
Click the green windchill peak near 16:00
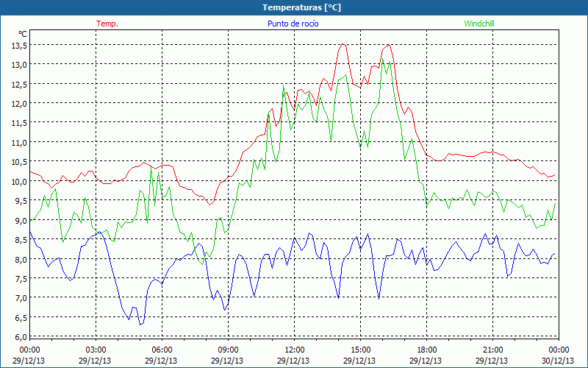click(382, 60)
